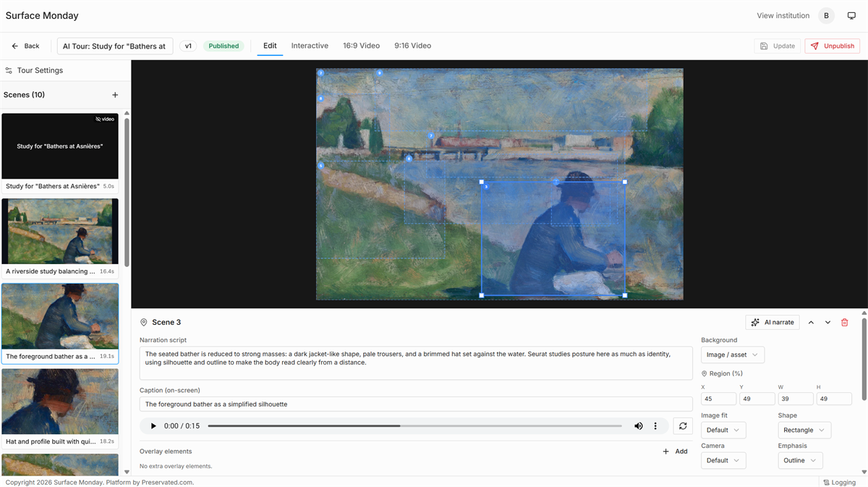The image size is (868, 487).
Task: Switch to the 16:9 Video tab
Action: tap(361, 46)
